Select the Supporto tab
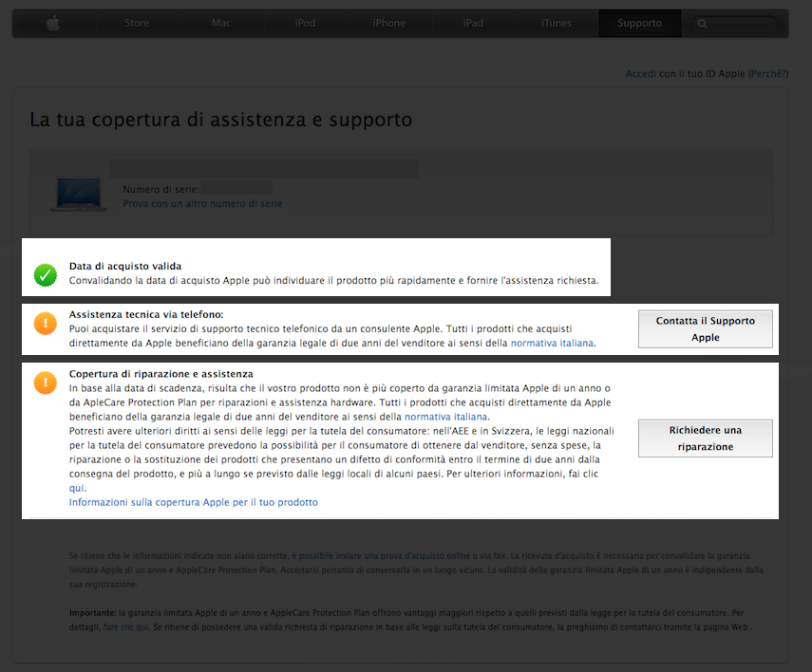 click(639, 23)
